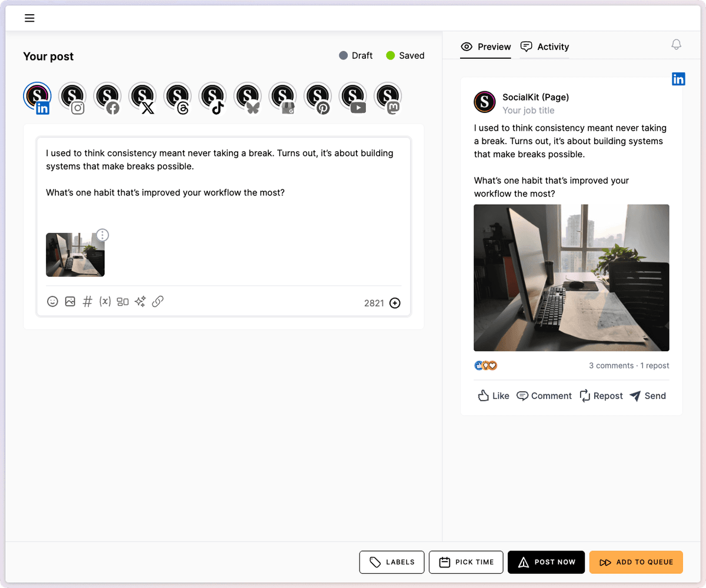Open the three-dot menu on the attached image

102,235
